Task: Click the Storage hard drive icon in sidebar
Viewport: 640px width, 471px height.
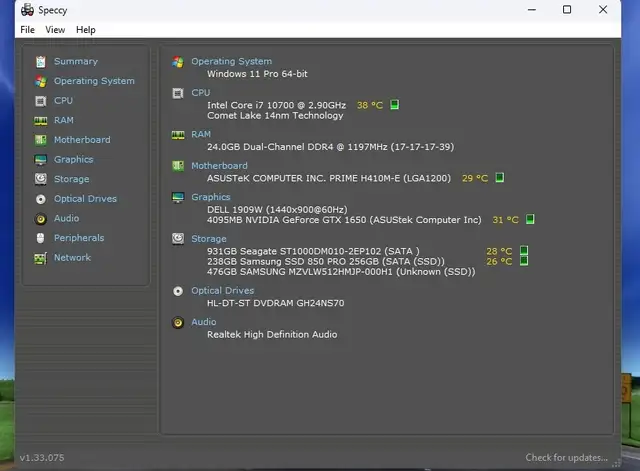Action: 40,179
